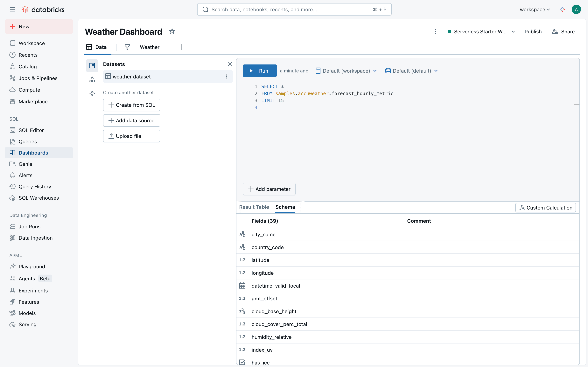Star the Weather Dashboard as favorite
This screenshot has height=367, width=588.
click(172, 31)
